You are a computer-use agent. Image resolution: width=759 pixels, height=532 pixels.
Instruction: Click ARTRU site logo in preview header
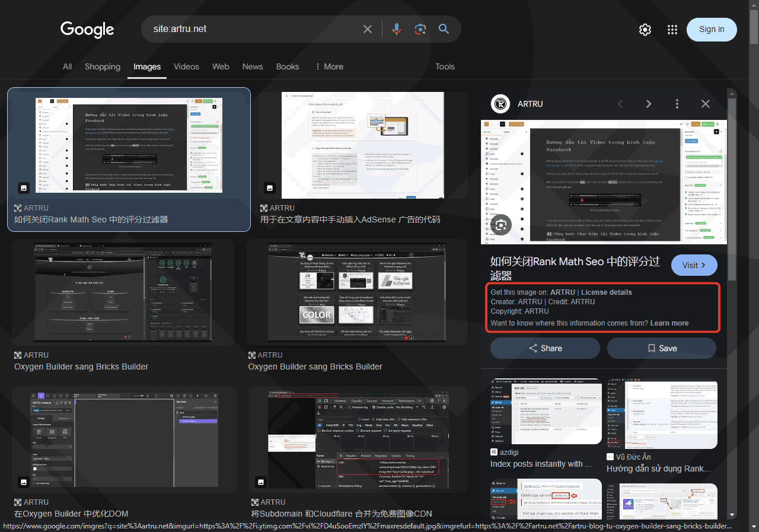pos(500,104)
